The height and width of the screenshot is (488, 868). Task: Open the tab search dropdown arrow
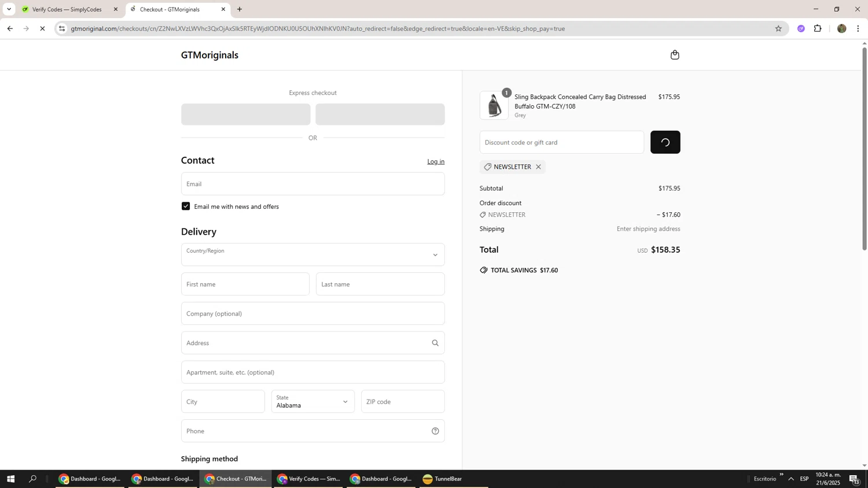point(9,9)
